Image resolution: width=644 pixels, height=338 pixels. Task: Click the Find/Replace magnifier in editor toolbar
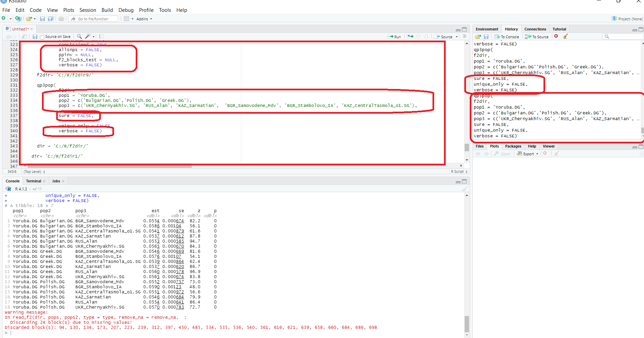click(79, 37)
